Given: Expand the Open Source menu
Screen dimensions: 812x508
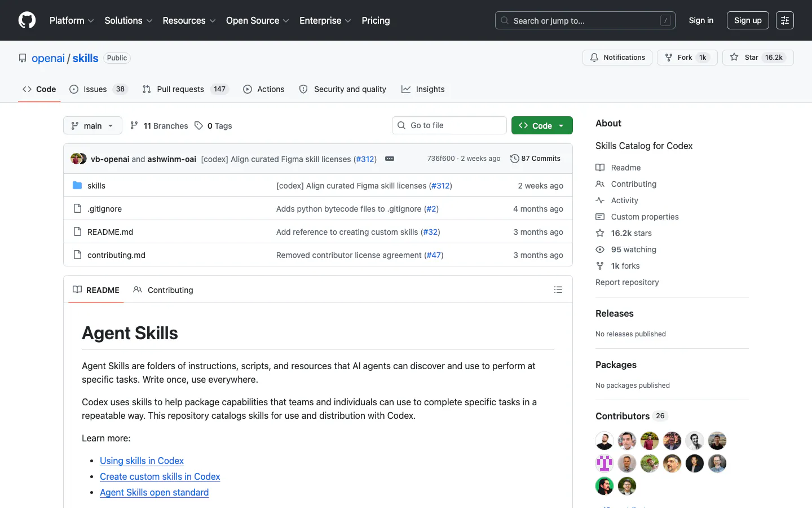Looking at the screenshot, I should [258, 20].
